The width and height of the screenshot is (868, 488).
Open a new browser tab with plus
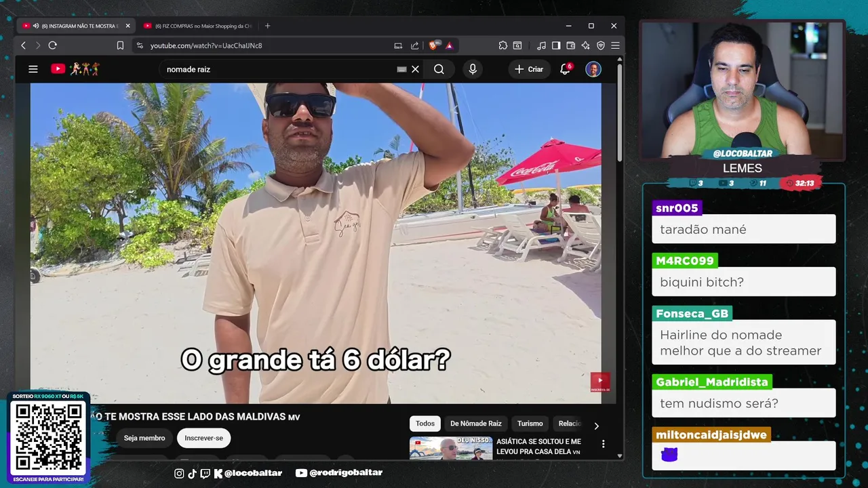pos(267,26)
